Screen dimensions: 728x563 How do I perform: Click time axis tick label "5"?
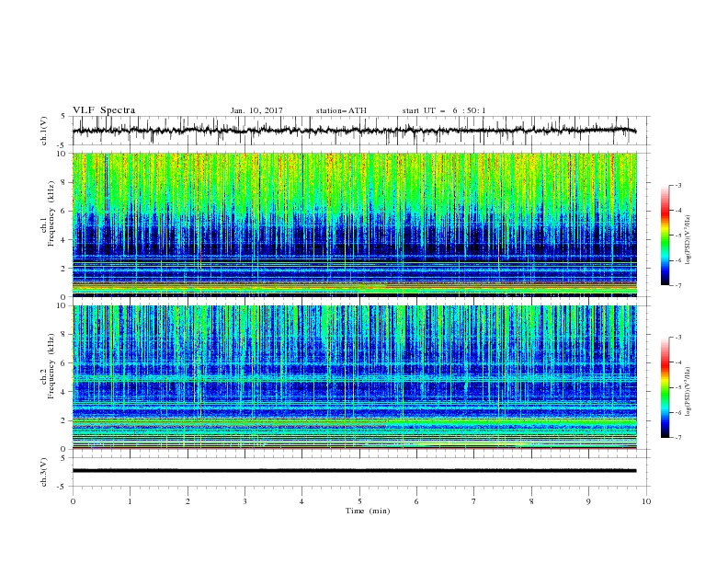[359, 501]
